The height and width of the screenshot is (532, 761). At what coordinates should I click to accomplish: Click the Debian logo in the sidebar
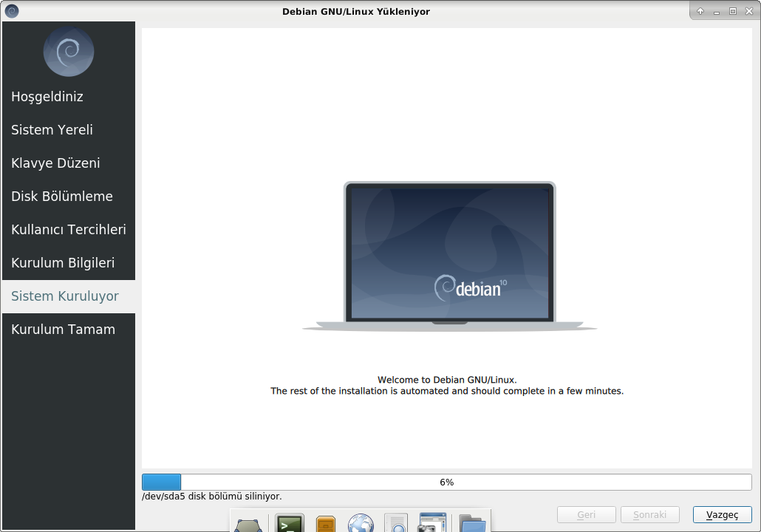tap(69, 52)
